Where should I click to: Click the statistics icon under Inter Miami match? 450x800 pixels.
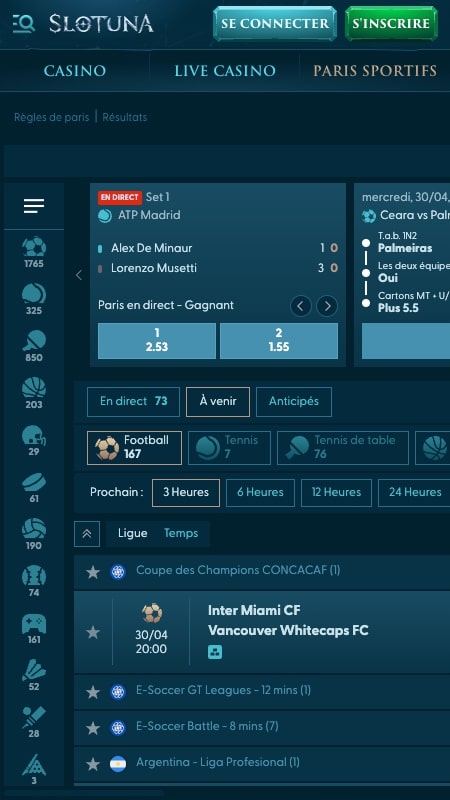215,652
